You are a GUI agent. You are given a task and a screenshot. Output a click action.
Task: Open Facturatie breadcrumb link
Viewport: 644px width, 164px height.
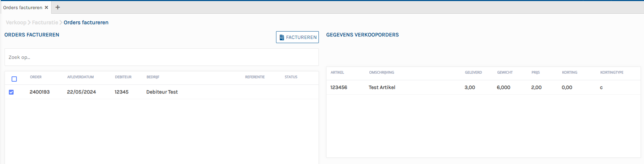(45, 22)
